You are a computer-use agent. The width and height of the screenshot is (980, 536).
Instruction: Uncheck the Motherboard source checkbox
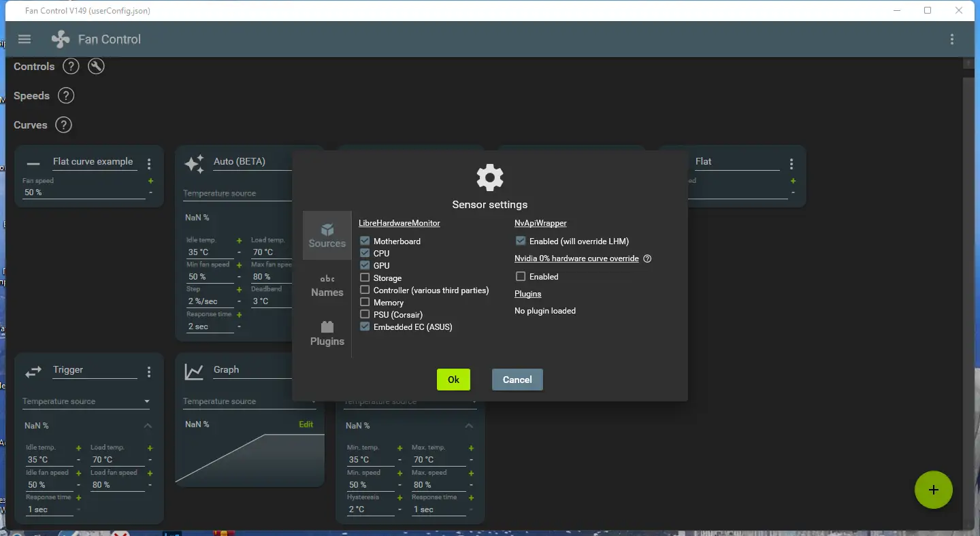(x=365, y=241)
